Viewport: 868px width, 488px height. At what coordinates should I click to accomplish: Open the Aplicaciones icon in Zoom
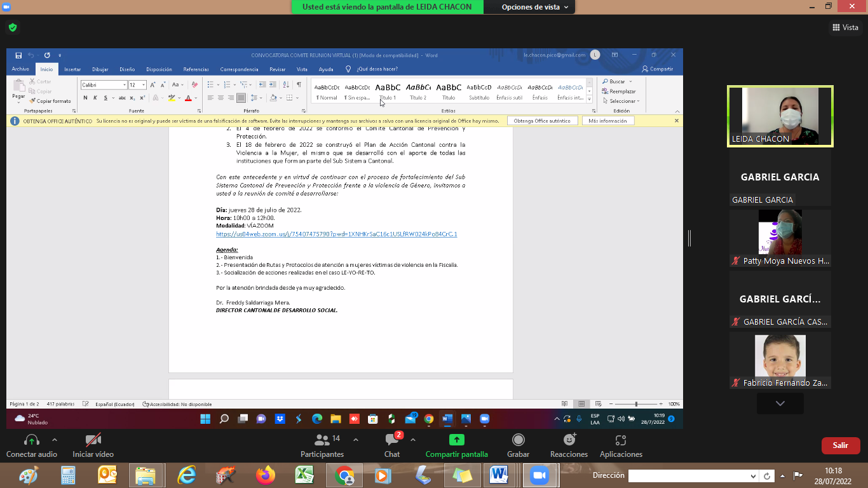(x=621, y=440)
